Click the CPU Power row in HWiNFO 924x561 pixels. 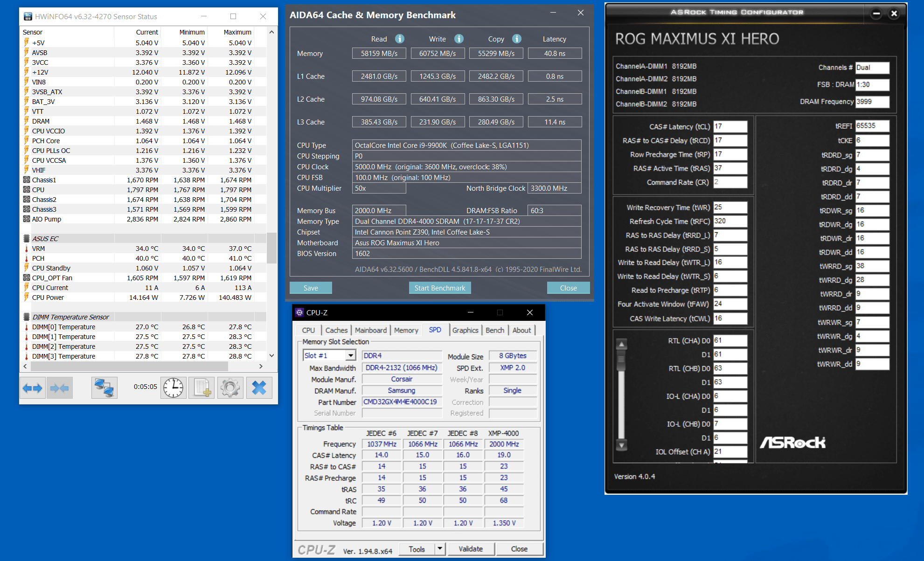point(143,298)
